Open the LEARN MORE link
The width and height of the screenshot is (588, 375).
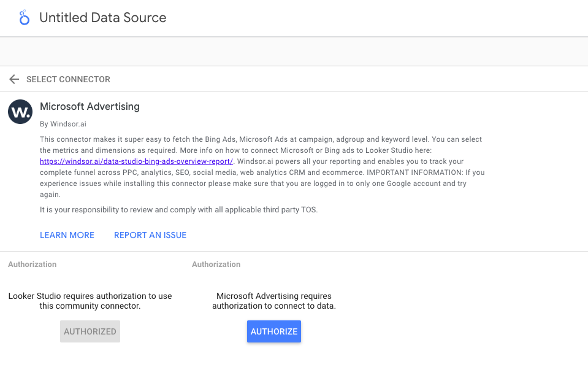point(67,235)
